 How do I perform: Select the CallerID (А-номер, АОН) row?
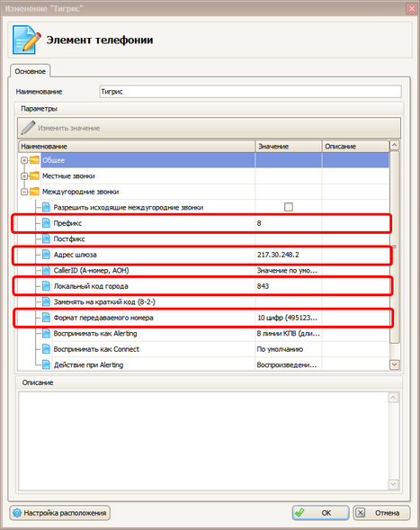click(204, 270)
